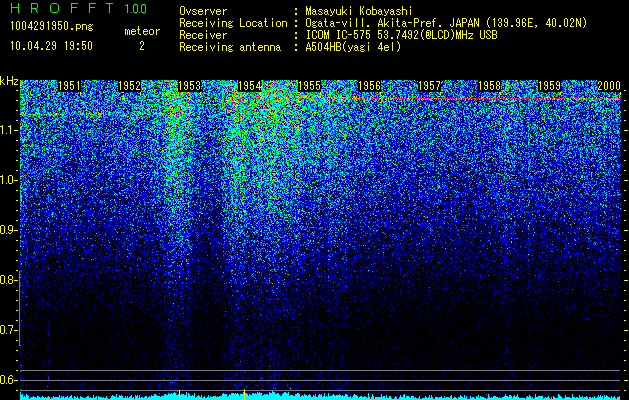Screen dimensions: 629x400
Task: Click the second yellow meteor tick mark at 1954
Action: coord(244,394)
